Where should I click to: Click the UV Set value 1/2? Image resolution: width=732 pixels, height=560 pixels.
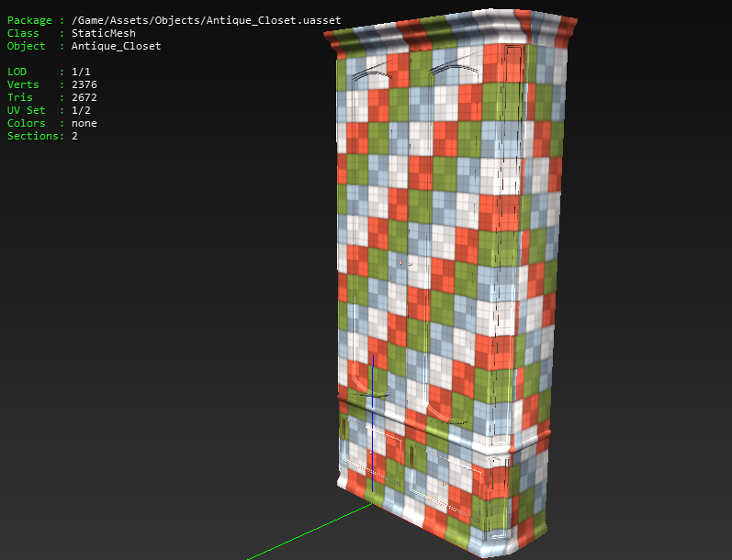[x=81, y=110]
